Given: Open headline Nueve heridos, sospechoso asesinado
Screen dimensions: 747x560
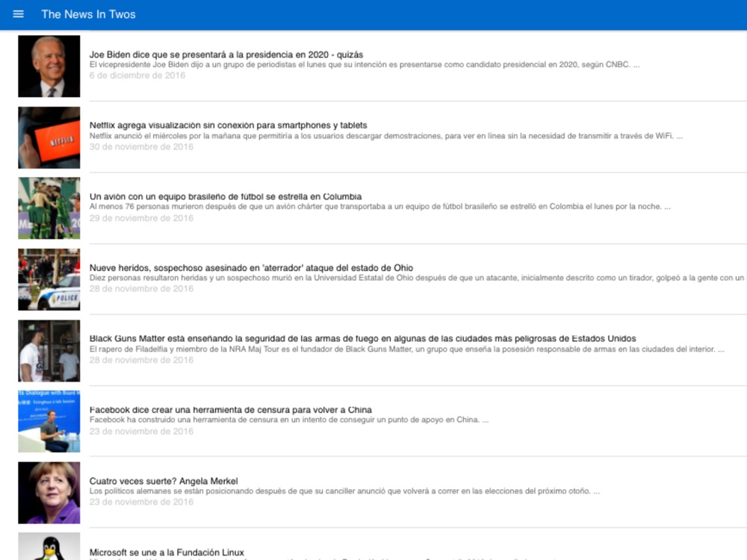Looking at the screenshot, I should pyautogui.click(x=251, y=267).
